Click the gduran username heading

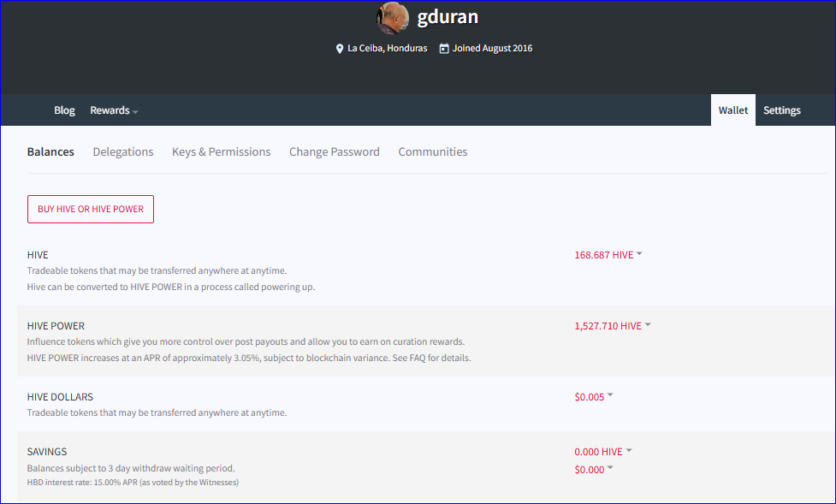click(x=448, y=17)
